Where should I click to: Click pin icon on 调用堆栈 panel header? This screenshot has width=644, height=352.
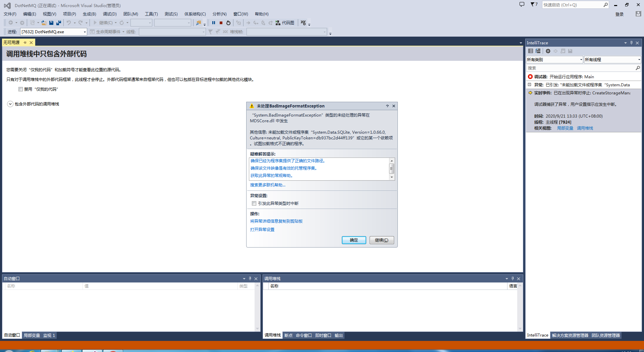[513, 278]
